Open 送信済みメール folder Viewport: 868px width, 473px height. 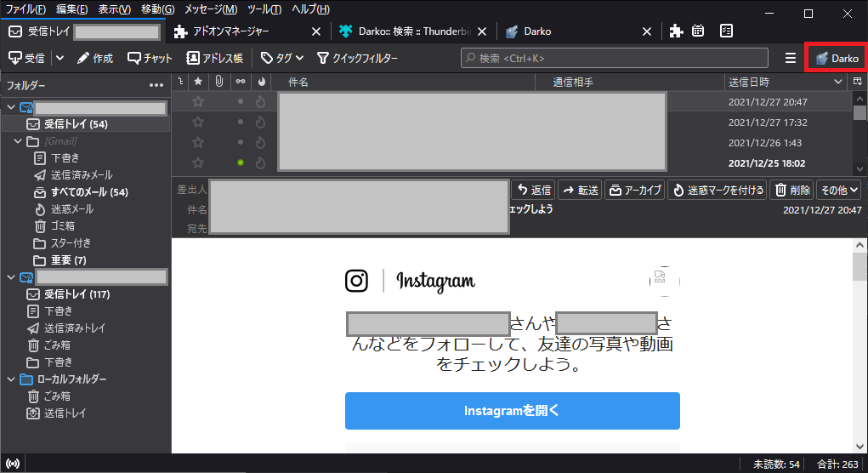click(x=82, y=175)
